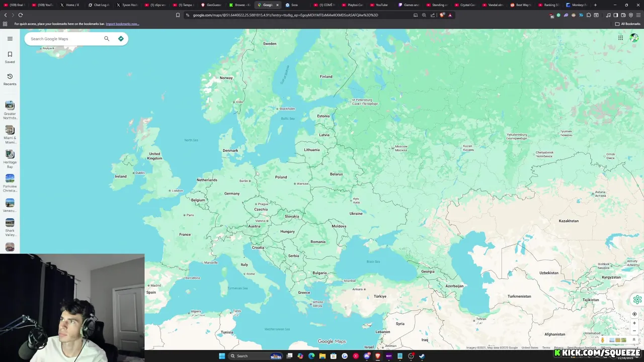The image size is (644, 362).
Task: Open recent place Parkview Christian
Action: (10, 183)
